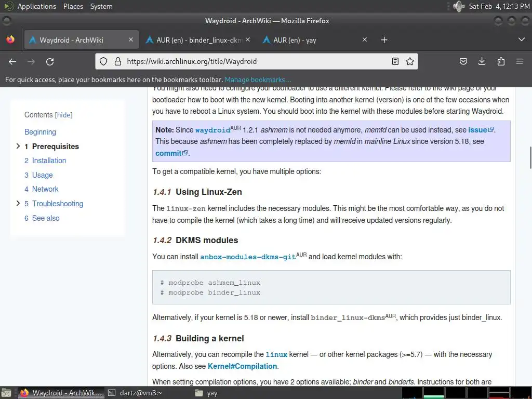Switch to dartz@vm3 terminal taskbar window
The height and width of the screenshot is (399, 532).
136,393
